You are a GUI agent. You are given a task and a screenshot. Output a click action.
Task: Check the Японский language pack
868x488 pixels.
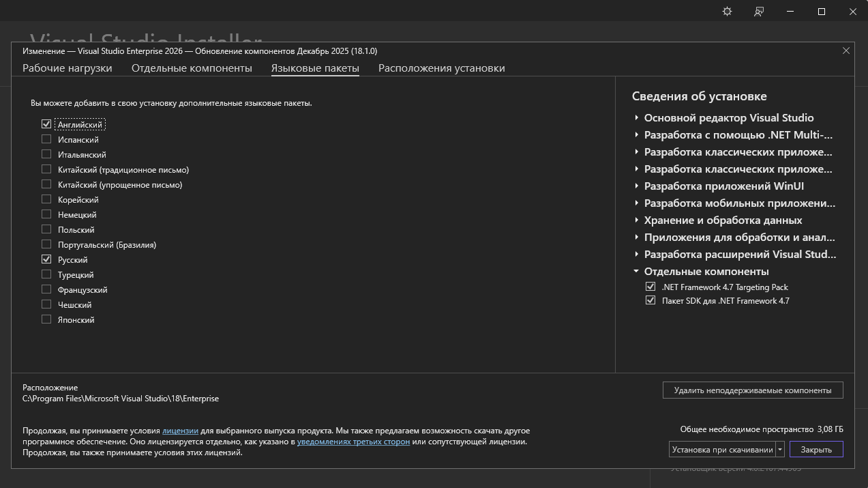point(46,320)
